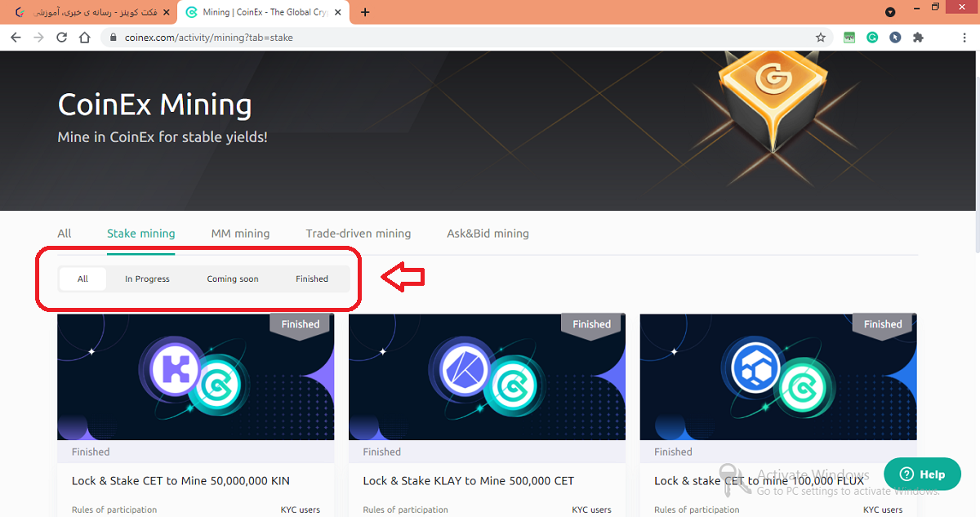Open a new browser tab
980x517 pixels.
[365, 12]
